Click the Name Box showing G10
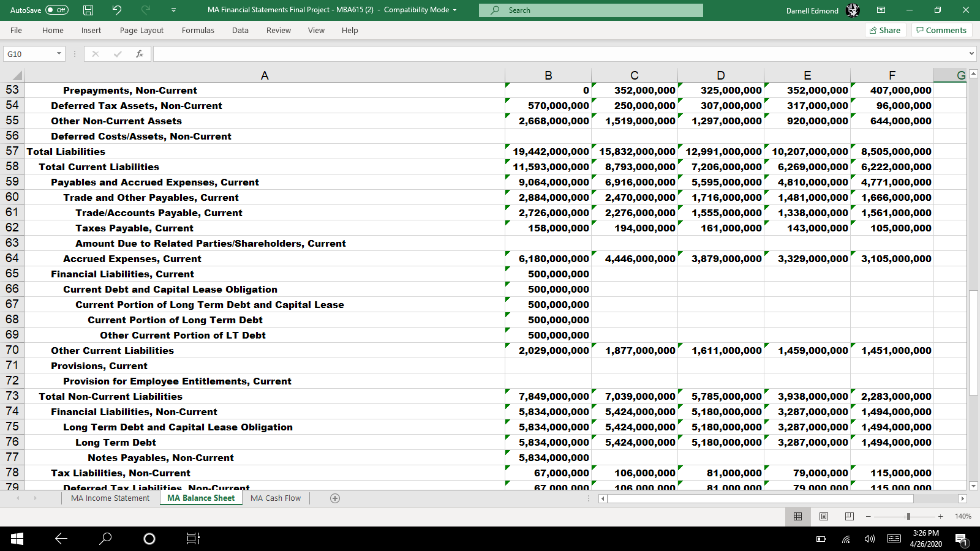This screenshot has width=980, height=551. 29,54
